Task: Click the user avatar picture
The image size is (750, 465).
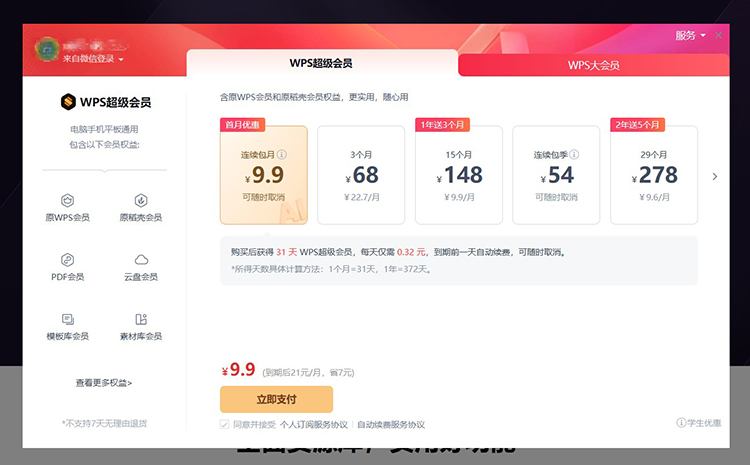Action: (x=47, y=49)
